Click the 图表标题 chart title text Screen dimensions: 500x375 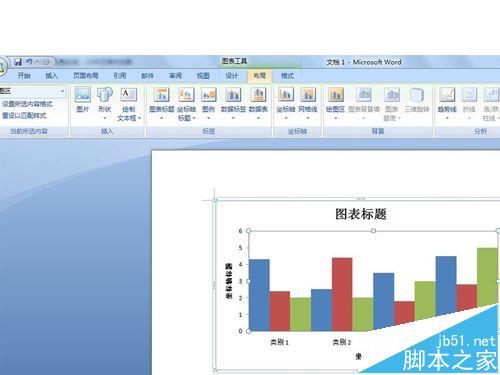coord(361,214)
